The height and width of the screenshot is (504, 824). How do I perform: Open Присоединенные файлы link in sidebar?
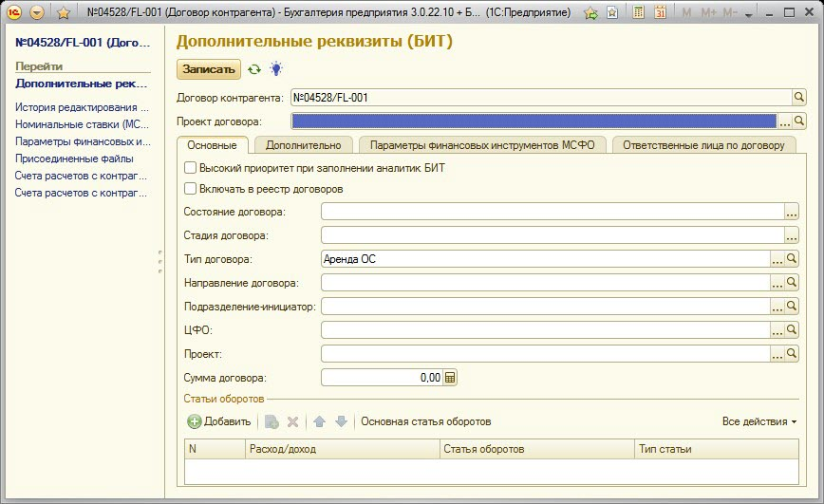click(74, 159)
